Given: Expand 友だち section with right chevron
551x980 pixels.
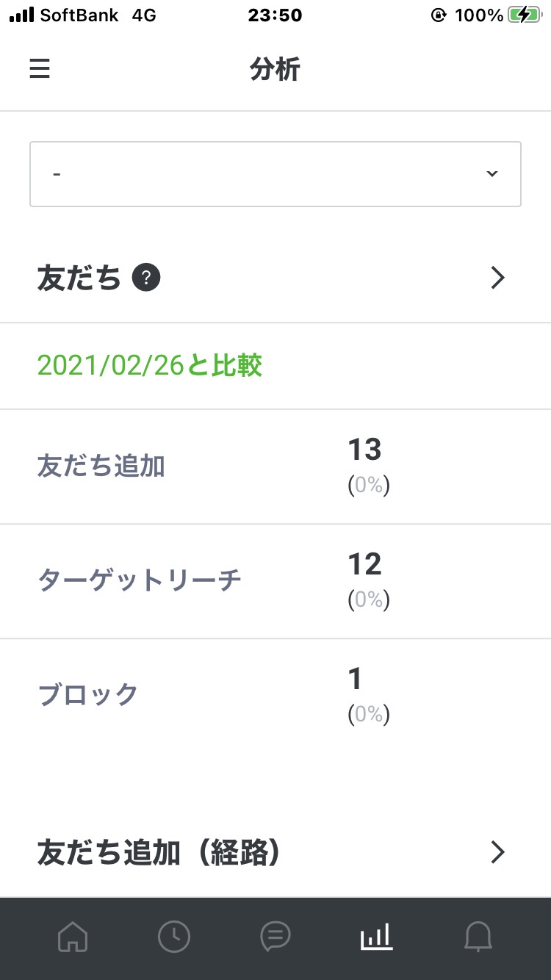Looking at the screenshot, I should [x=498, y=278].
